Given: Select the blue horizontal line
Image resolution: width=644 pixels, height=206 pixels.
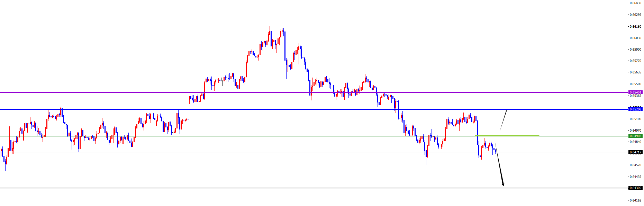Looking at the screenshot, I should 242,109.
